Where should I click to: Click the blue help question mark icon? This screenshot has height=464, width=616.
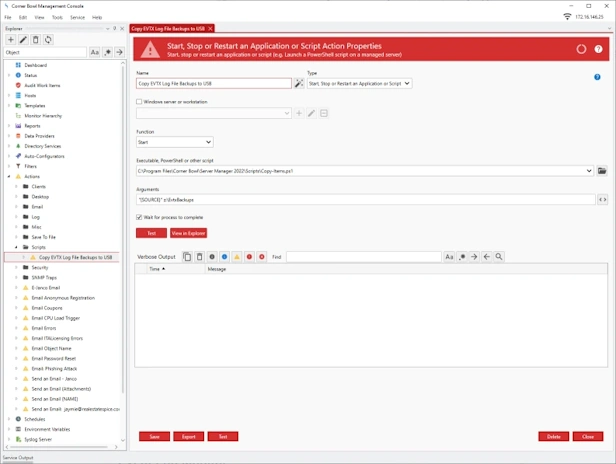pyautogui.click(x=597, y=77)
